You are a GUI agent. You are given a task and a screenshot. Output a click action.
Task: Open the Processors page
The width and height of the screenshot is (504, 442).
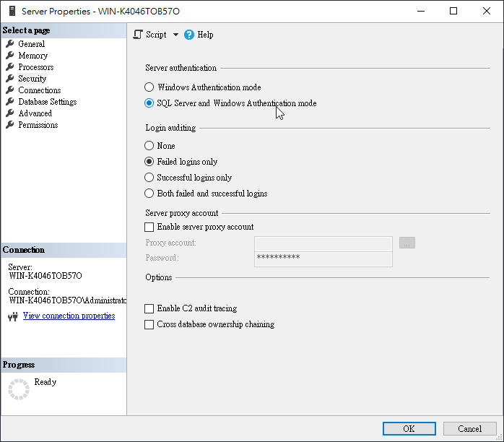click(35, 67)
